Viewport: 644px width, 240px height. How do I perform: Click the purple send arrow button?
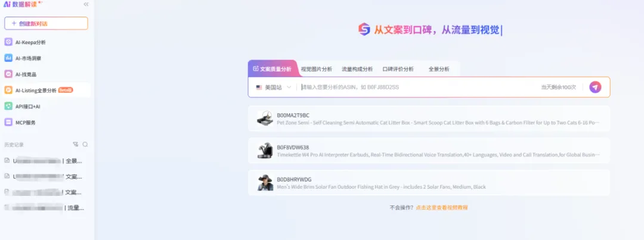[595, 87]
